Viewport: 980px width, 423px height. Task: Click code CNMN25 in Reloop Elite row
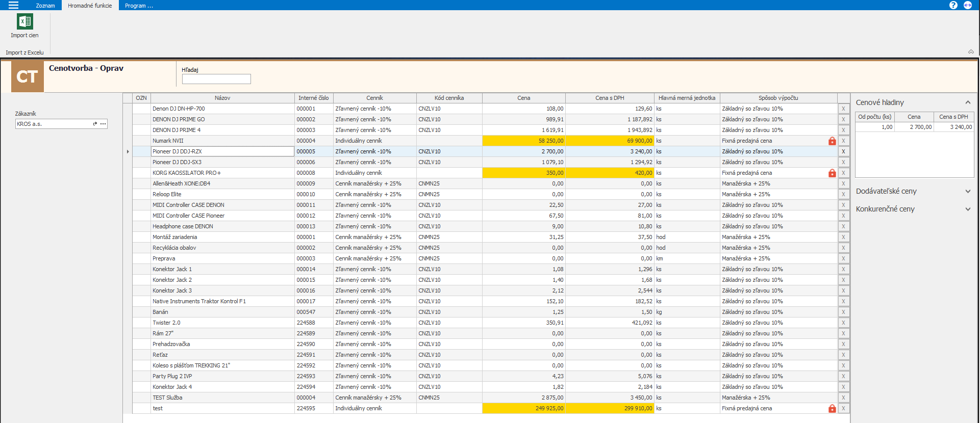coord(449,194)
